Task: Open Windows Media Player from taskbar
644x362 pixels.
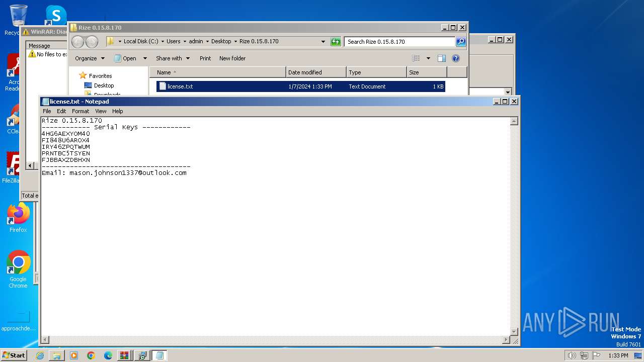Action: point(74,355)
